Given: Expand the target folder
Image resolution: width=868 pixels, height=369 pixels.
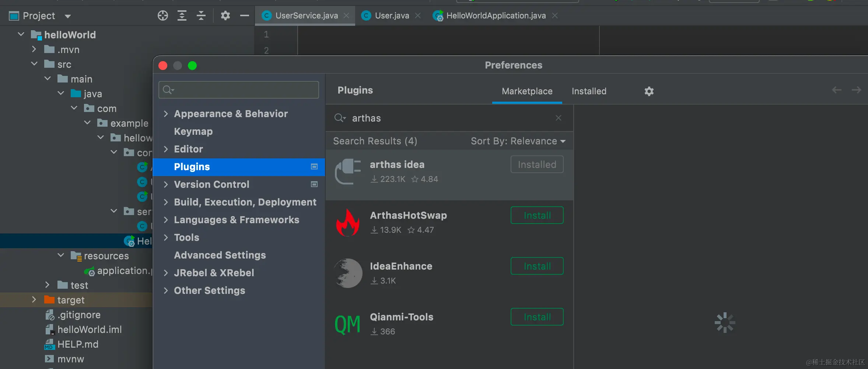Looking at the screenshot, I should tap(34, 299).
